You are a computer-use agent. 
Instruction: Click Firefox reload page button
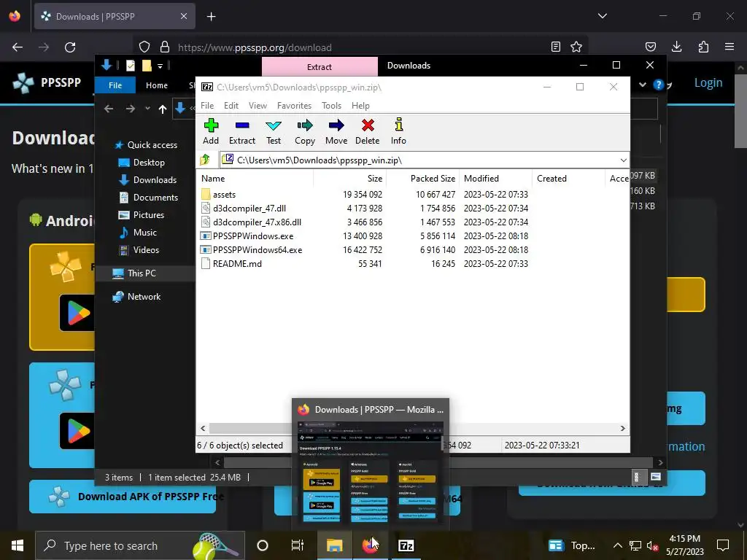tap(70, 47)
